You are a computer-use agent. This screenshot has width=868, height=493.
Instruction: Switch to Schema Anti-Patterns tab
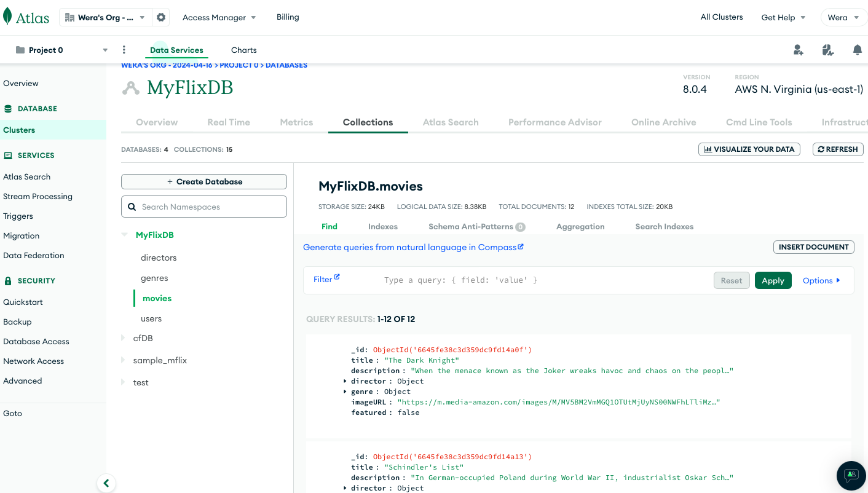tap(477, 226)
